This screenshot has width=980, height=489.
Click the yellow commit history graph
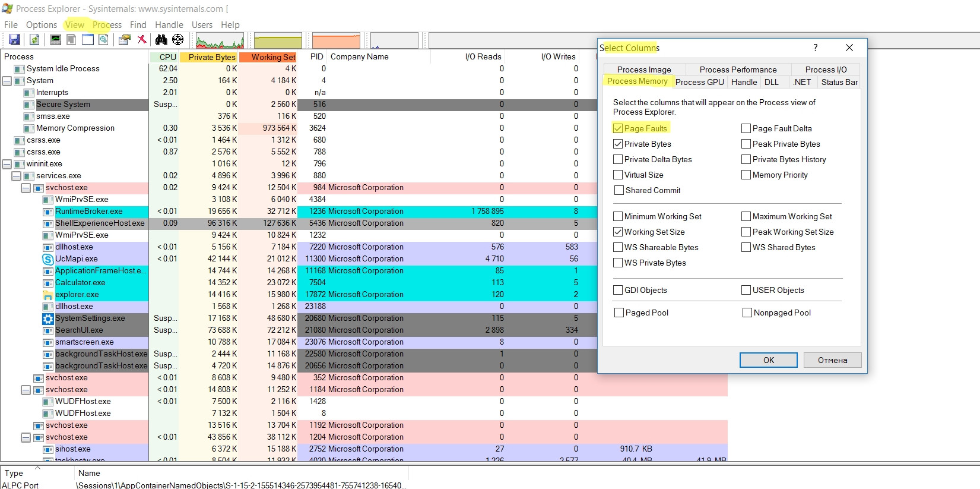pyautogui.click(x=278, y=40)
